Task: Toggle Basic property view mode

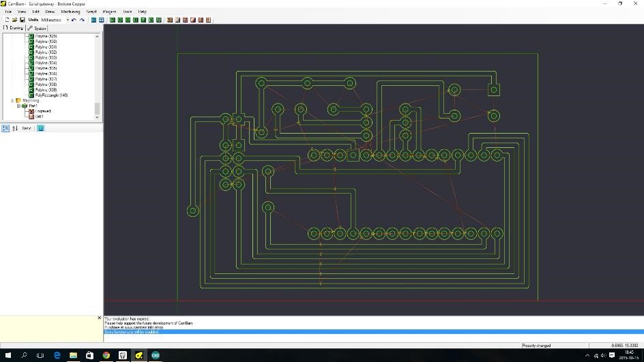Action: pyautogui.click(x=27, y=128)
